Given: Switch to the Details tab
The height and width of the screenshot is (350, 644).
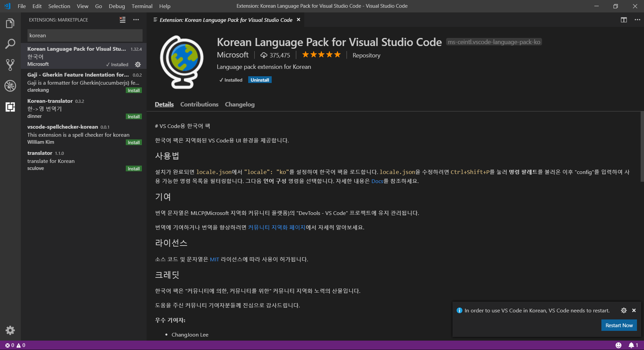Looking at the screenshot, I should (x=164, y=104).
